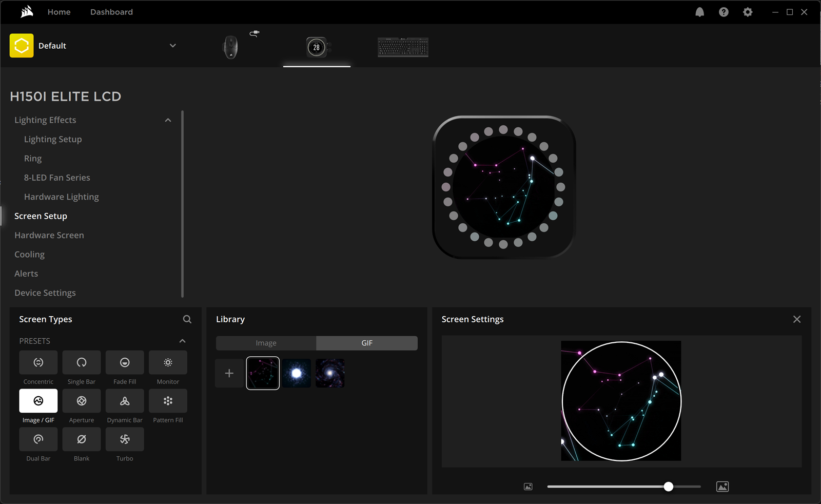Select the Pattern Fill preset
The height and width of the screenshot is (504, 821).
point(168,401)
